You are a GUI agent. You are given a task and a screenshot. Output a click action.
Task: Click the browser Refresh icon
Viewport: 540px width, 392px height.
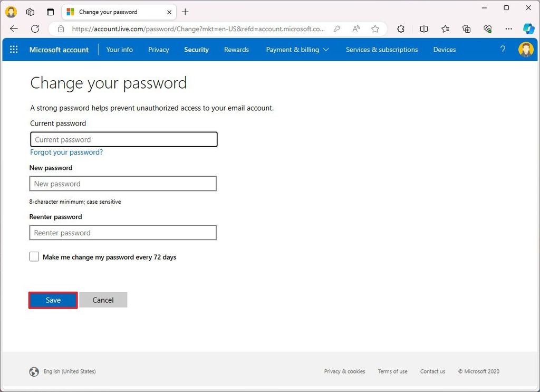click(34, 29)
